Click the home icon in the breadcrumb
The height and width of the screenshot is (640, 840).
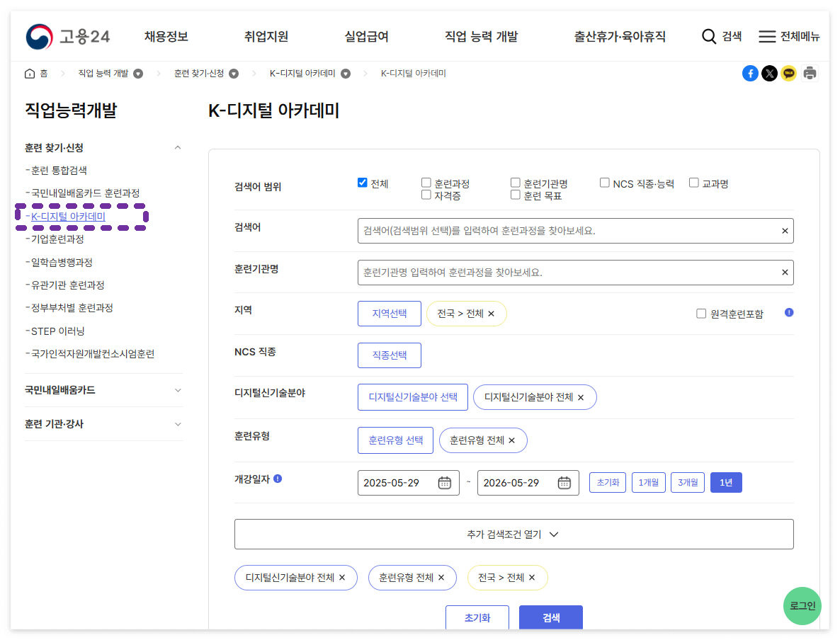pyautogui.click(x=30, y=73)
